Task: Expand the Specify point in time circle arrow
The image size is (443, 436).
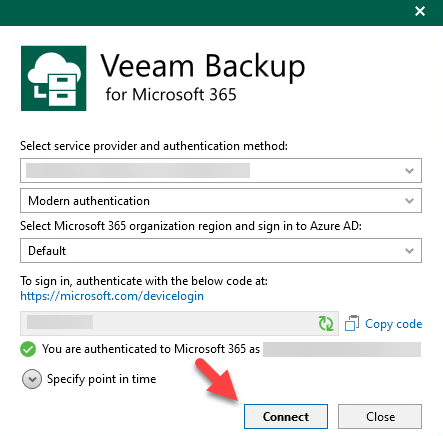Action: coord(32,379)
